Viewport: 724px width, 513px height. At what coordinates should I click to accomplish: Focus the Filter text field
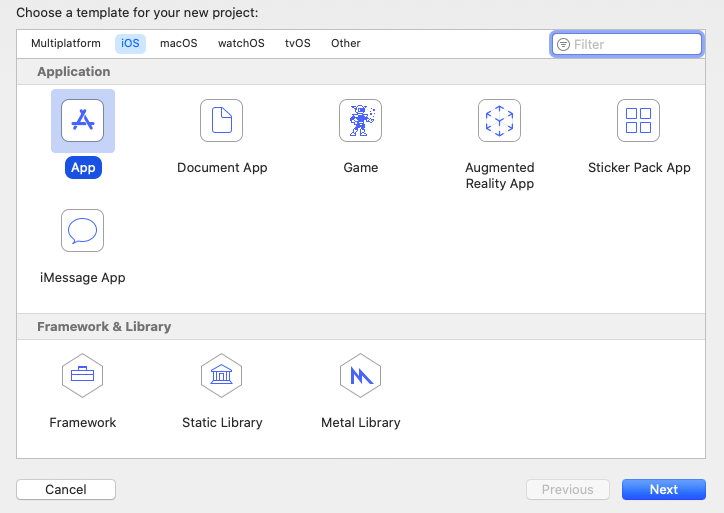pyautogui.click(x=627, y=44)
